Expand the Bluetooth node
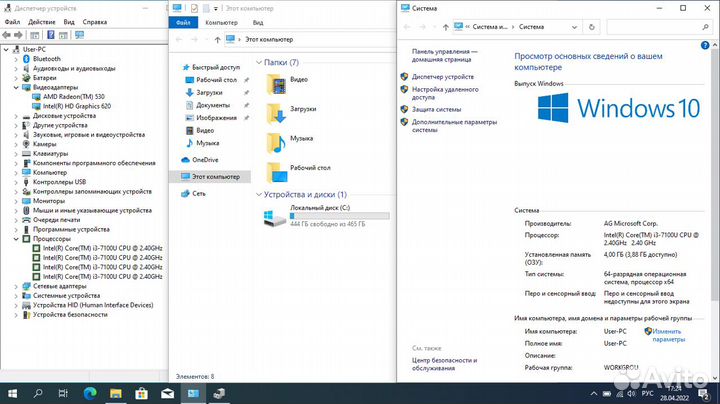Screen dimensions: 720x404 tap(16, 59)
